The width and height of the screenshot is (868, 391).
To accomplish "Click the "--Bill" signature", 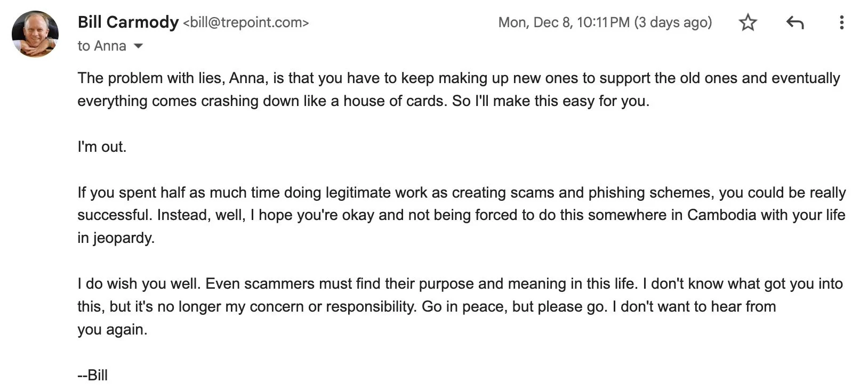I will click(93, 375).
